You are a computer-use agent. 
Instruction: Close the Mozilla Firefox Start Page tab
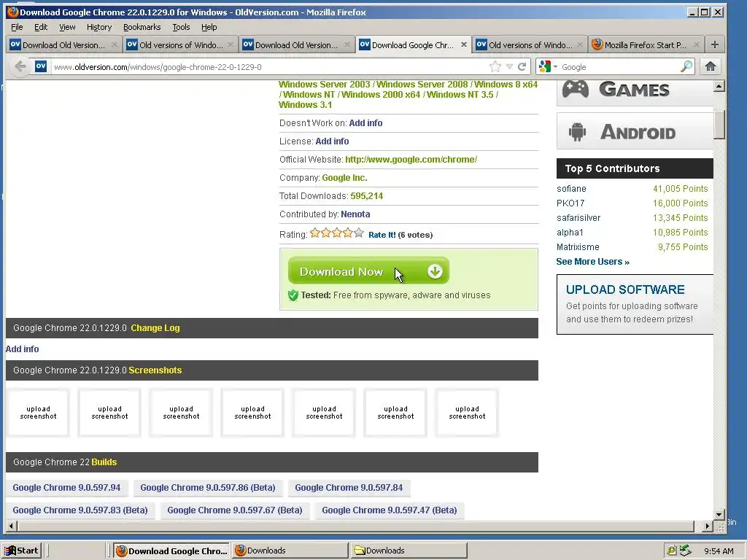click(x=697, y=44)
